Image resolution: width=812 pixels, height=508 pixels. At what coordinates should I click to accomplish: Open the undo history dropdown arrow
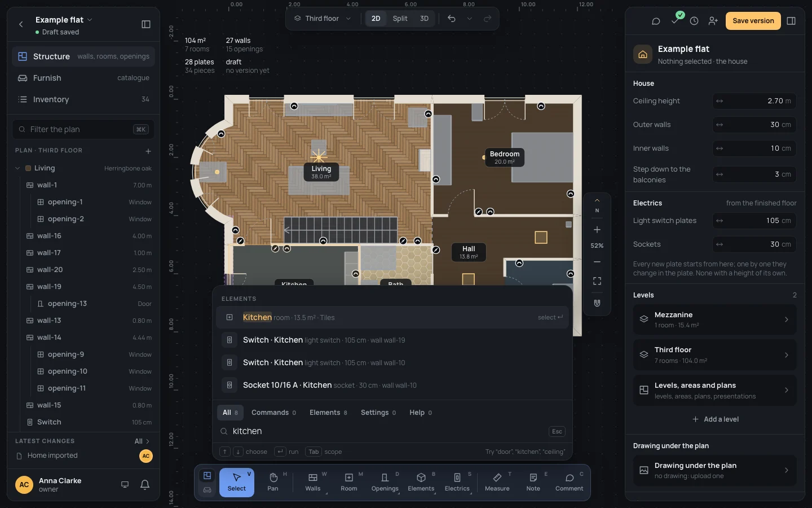coord(469,19)
